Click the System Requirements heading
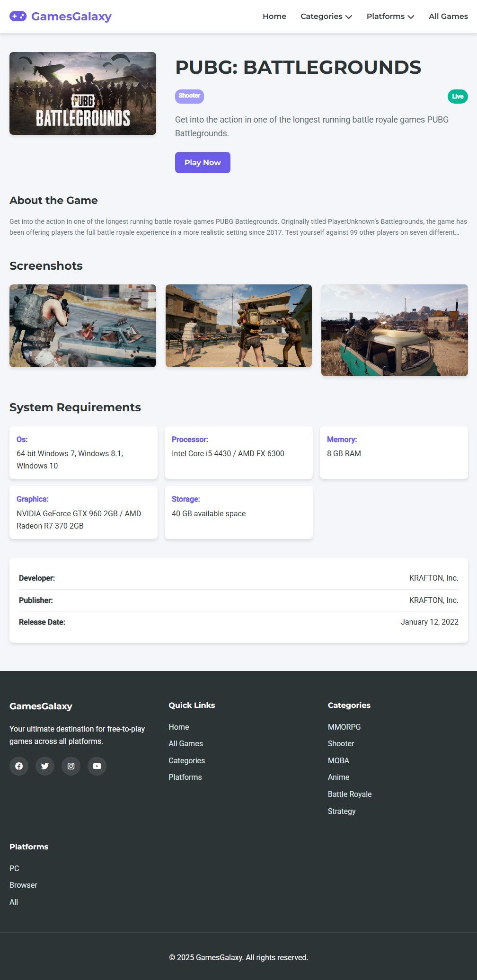 75,407
